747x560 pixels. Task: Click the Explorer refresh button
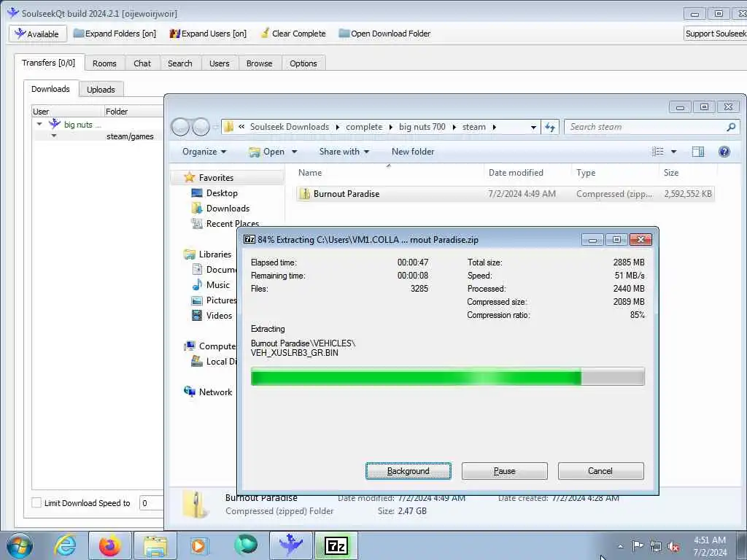[550, 127]
